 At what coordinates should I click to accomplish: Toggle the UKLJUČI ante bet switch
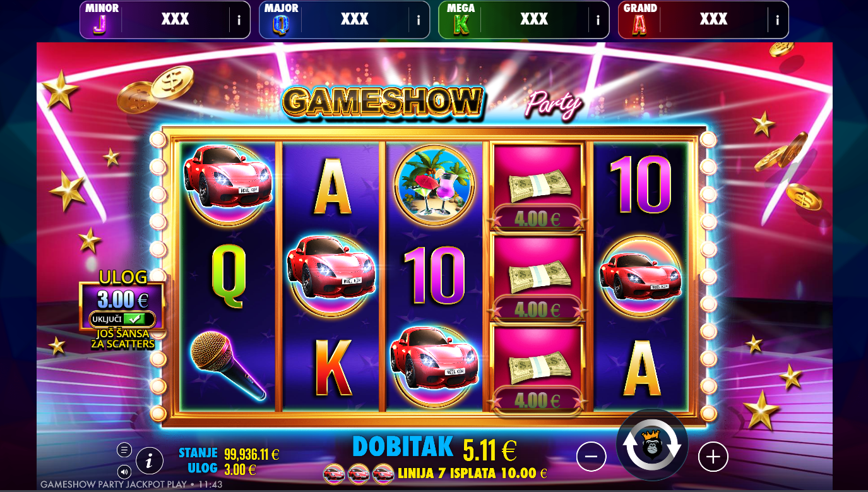tap(122, 319)
